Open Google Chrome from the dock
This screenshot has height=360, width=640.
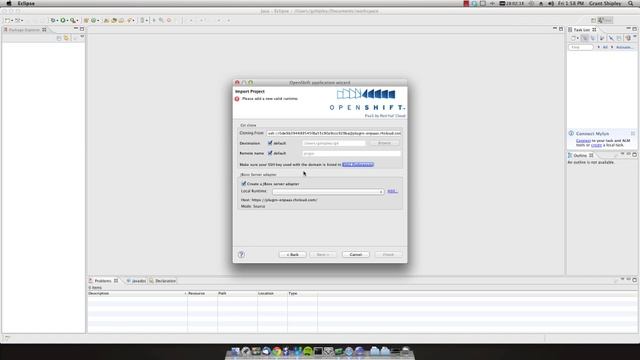click(x=277, y=351)
